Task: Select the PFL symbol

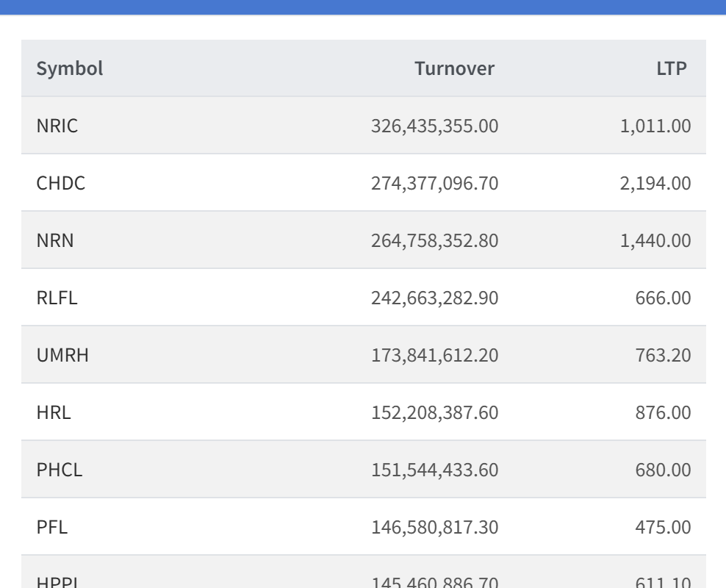Action: [x=51, y=528]
